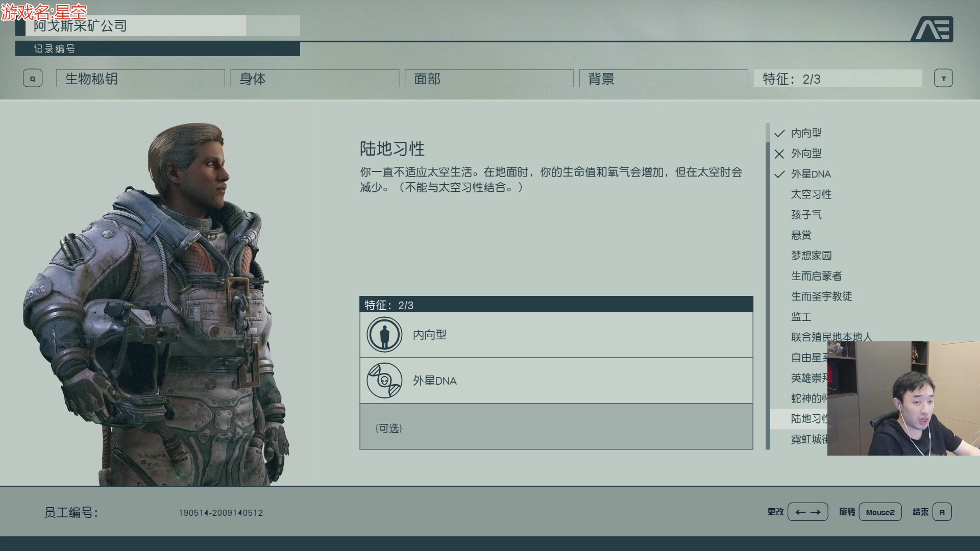Open the 生物秘钥 tab

point(140,79)
